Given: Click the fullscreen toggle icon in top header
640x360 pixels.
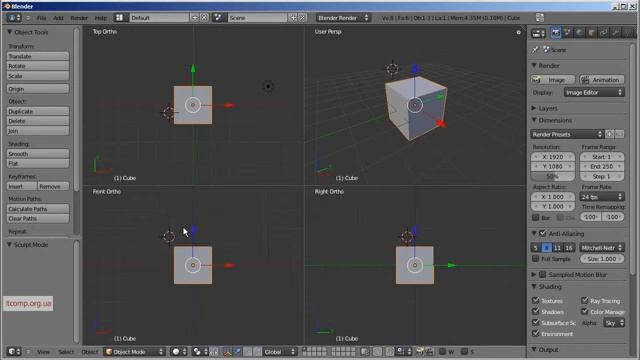Looking at the screenshot, I should pyautogui.click(x=540, y=18).
